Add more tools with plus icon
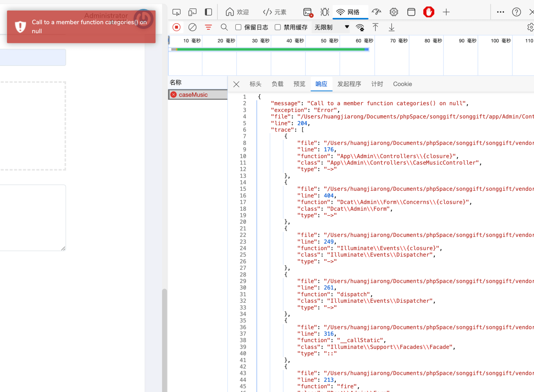This screenshot has height=392, width=534. [x=446, y=12]
